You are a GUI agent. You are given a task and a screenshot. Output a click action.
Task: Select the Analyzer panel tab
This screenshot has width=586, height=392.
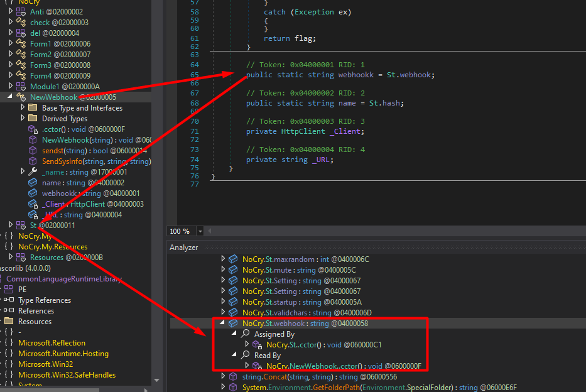(183, 248)
